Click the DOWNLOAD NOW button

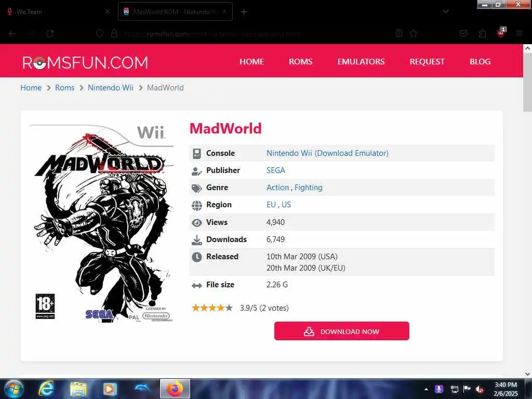[x=342, y=331]
